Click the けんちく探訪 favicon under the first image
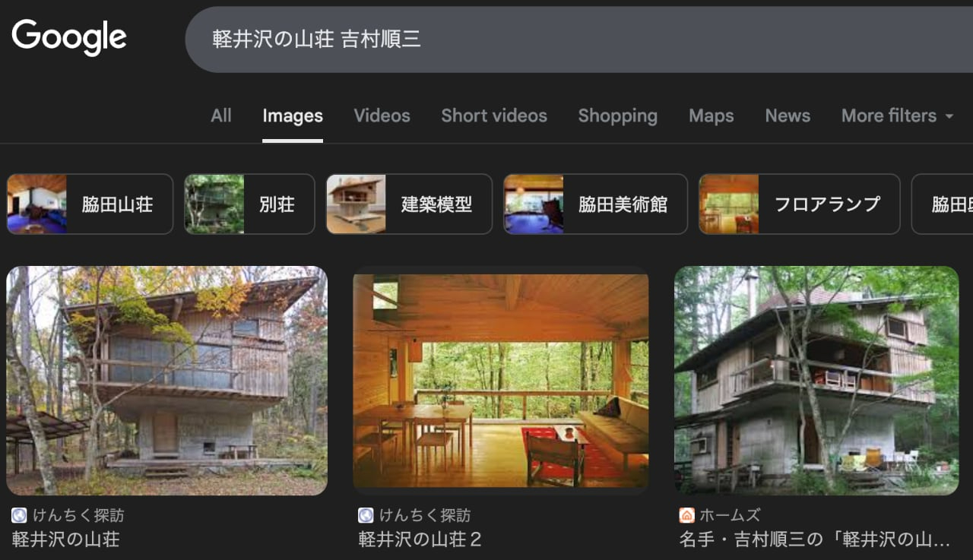This screenshot has height=560, width=973. pos(19,515)
